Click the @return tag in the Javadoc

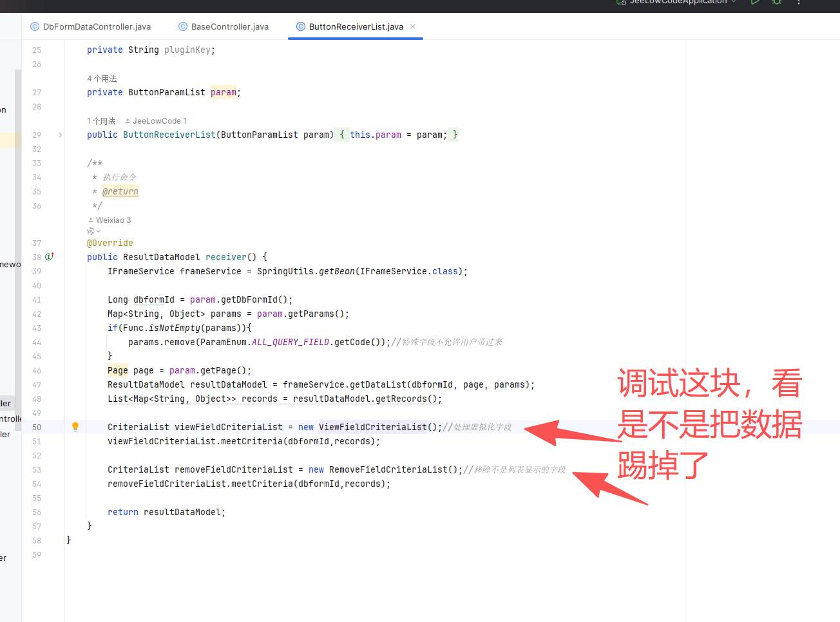[x=120, y=191]
